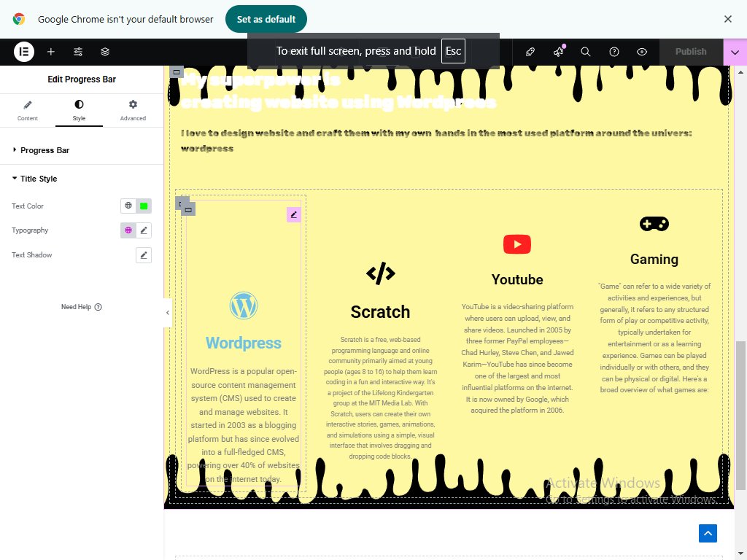Click the Text Color global globe icon

coord(128,206)
